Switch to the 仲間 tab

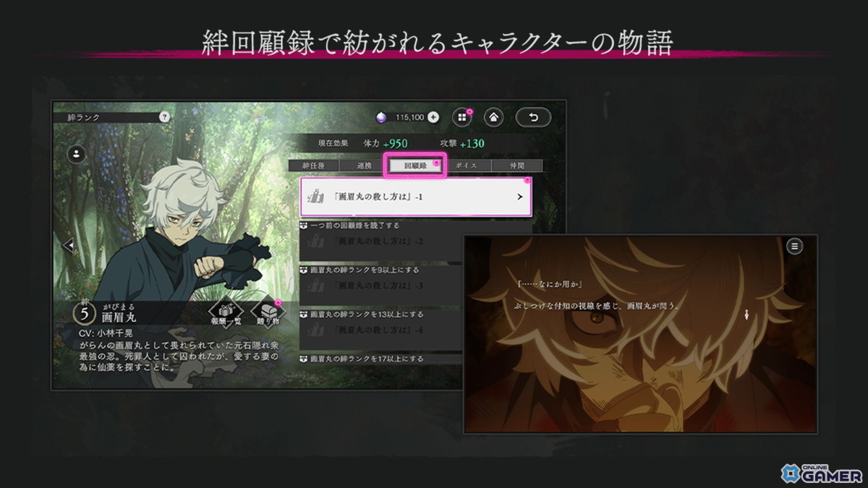(x=516, y=164)
